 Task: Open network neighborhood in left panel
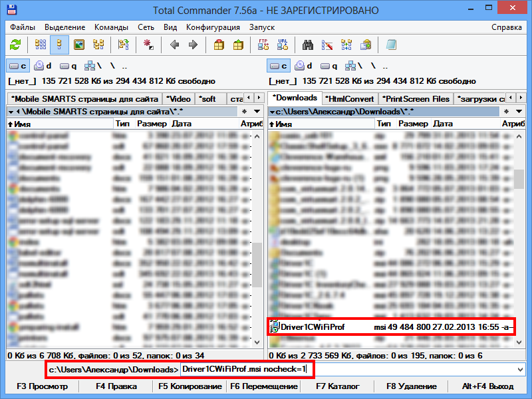(92, 66)
